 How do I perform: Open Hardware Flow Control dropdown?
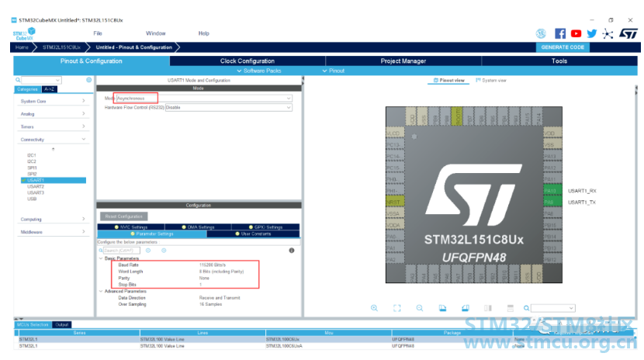228,108
